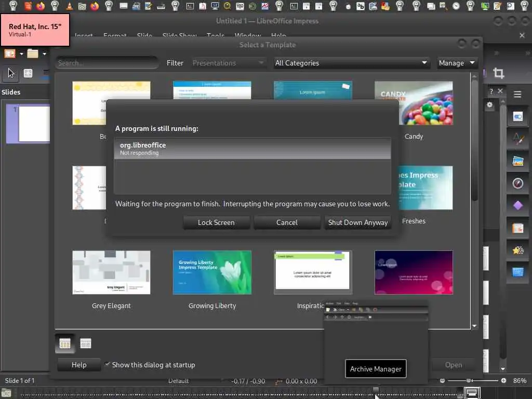Open the Master Slides deck in the sidebar
The height and width of the screenshot is (399, 532).
(518, 272)
